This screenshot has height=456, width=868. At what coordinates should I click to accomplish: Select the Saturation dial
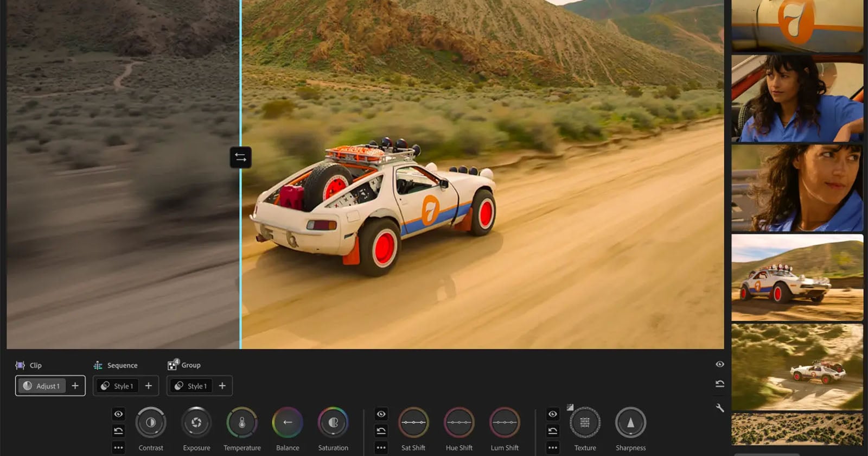point(333,422)
